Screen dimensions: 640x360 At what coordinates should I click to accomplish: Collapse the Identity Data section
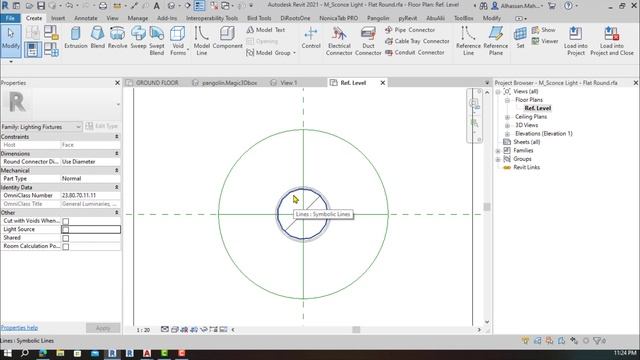point(116,187)
